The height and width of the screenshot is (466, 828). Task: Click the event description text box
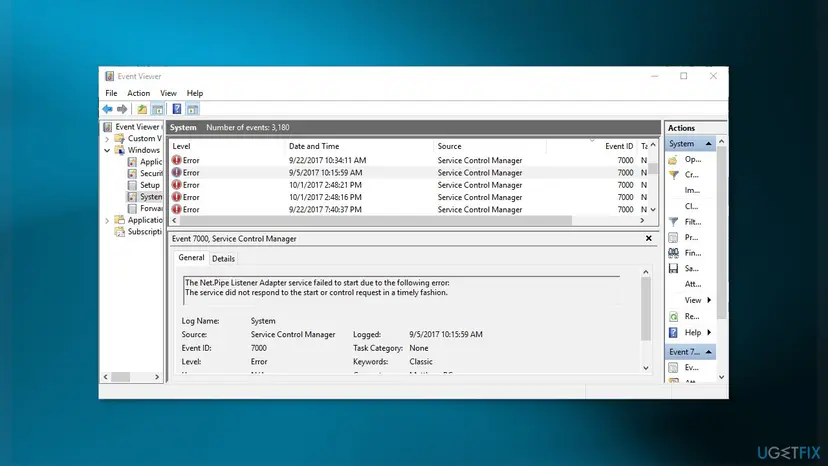401,290
